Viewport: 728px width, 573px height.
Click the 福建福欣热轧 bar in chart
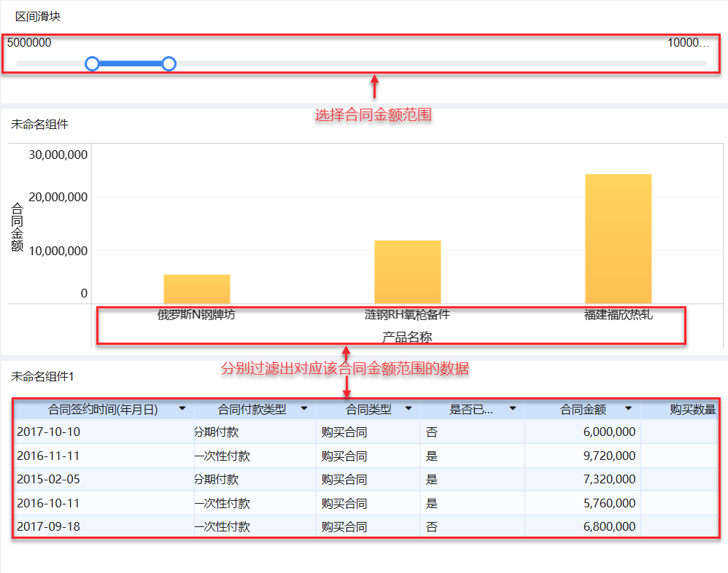[619, 239]
